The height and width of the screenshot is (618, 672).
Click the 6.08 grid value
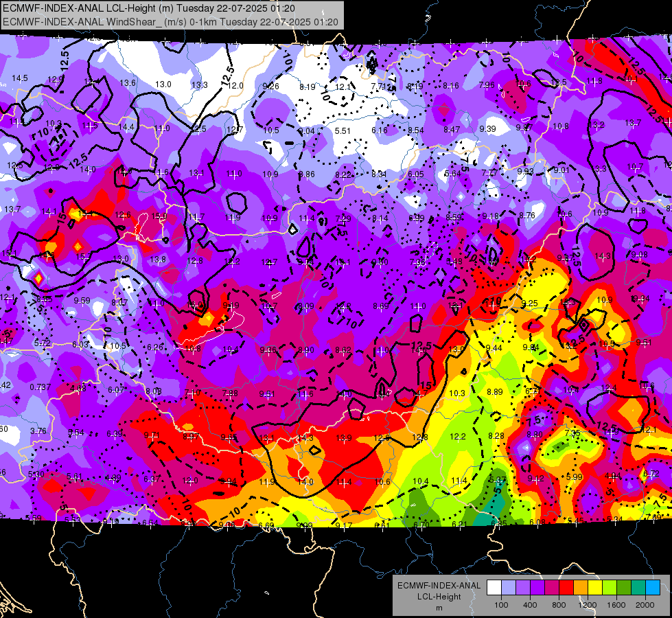tap(537, 522)
